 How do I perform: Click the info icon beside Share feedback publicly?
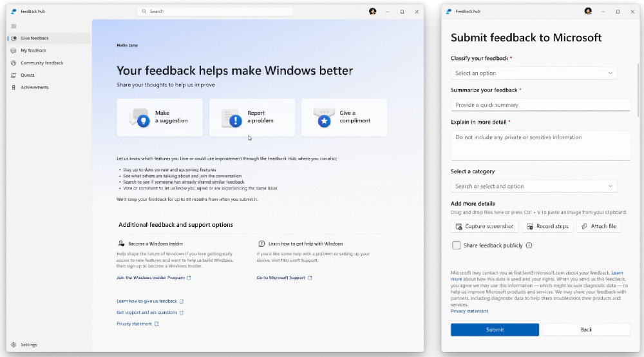tap(529, 246)
